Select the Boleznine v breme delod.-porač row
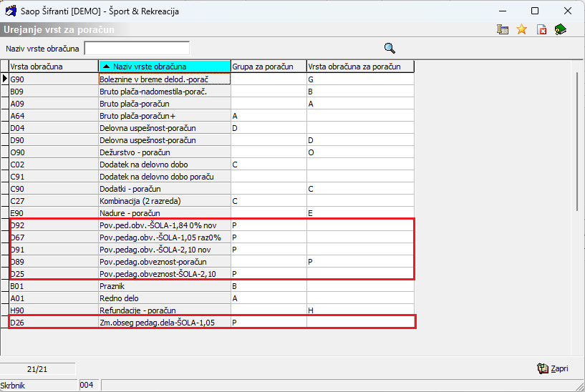The height and width of the screenshot is (392, 585). (x=165, y=79)
